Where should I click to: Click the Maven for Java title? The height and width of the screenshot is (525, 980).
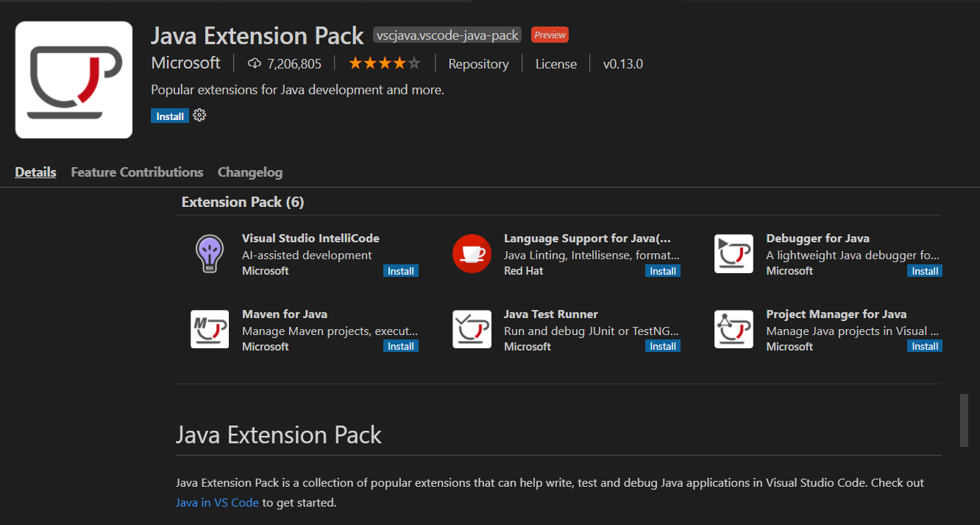pyautogui.click(x=285, y=314)
